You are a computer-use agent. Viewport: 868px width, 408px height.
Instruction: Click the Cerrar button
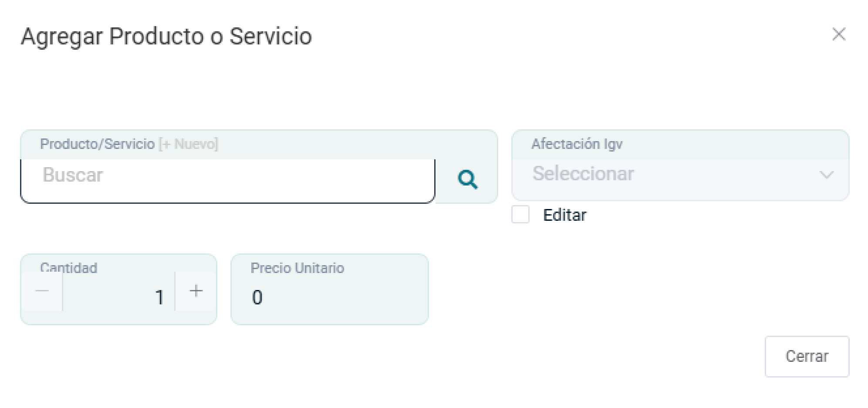pyautogui.click(x=807, y=356)
